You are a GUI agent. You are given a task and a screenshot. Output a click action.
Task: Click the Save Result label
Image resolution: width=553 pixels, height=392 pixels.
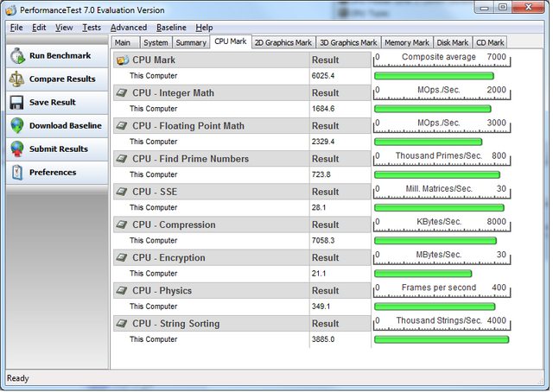click(53, 103)
